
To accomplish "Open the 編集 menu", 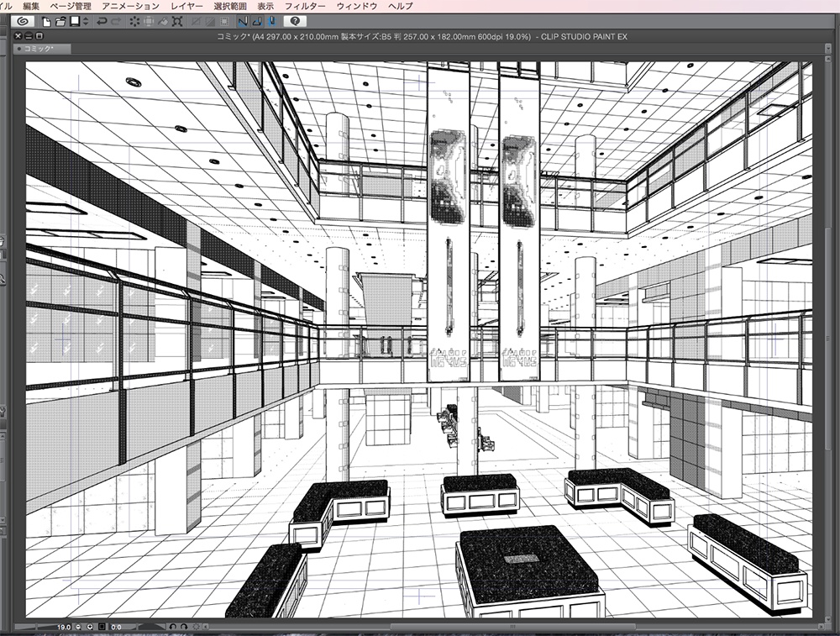I will coord(31,7).
